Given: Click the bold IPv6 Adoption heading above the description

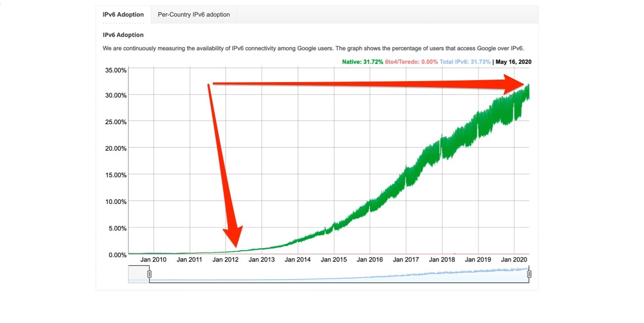Looking at the screenshot, I should coord(123,35).
